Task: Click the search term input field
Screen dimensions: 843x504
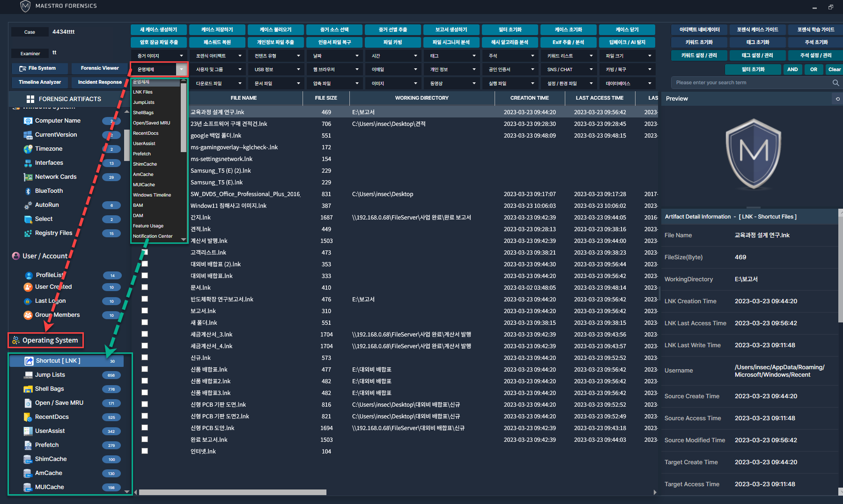Action: coord(749,83)
